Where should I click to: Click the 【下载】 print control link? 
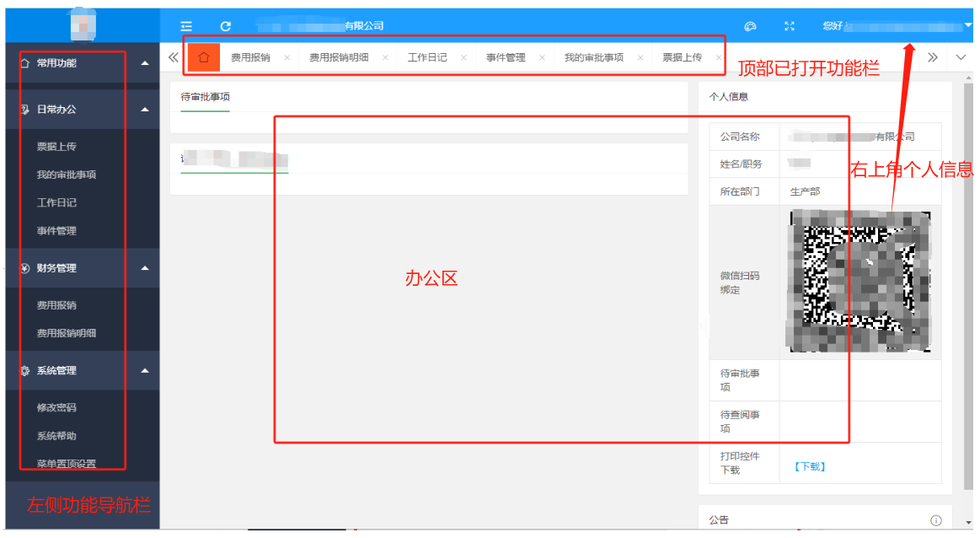(810, 465)
